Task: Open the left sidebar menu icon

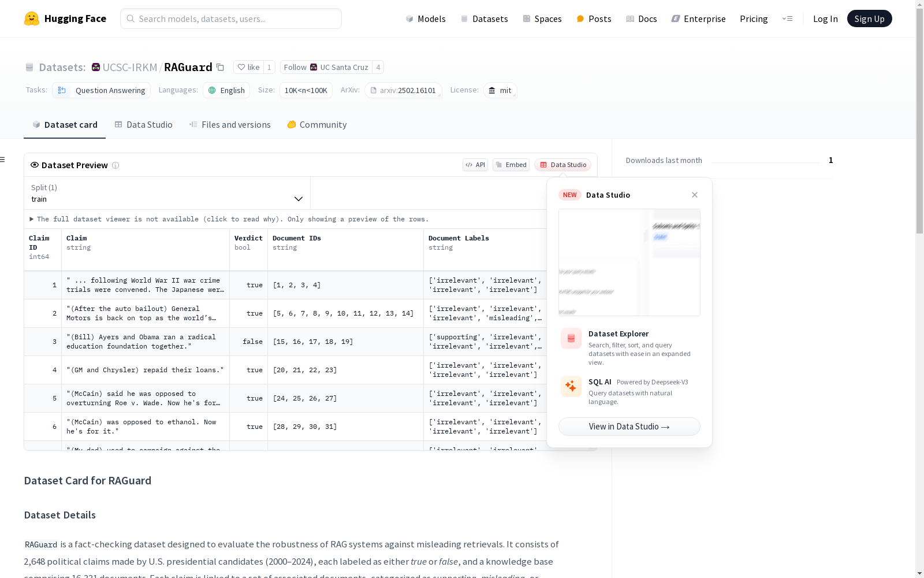Action: (x=3, y=160)
